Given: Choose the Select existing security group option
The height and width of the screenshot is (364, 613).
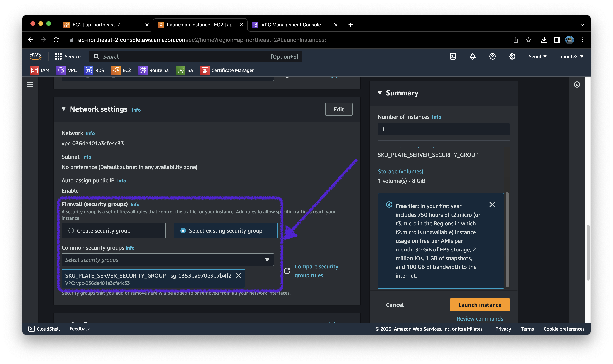Looking at the screenshot, I should (183, 231).
